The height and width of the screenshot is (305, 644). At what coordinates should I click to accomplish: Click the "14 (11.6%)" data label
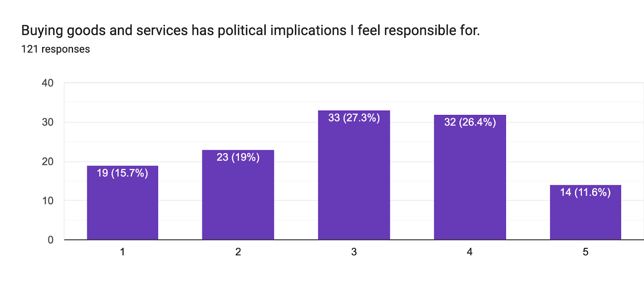pos(585,192)
